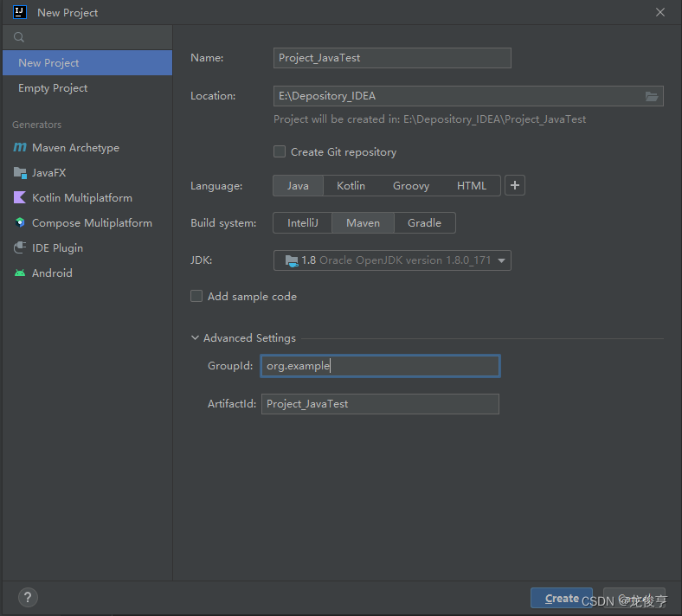Browse for location with folder icon

pos(651,96)
